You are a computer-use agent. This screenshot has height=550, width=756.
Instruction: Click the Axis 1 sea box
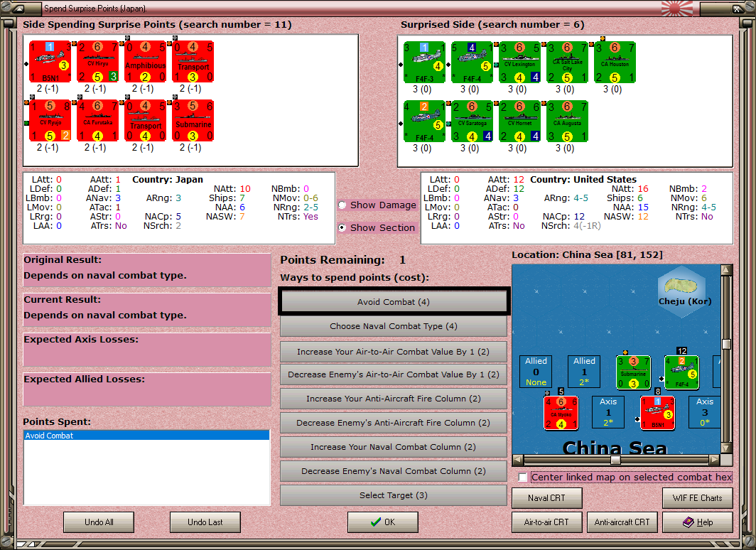tap(608, 412)
